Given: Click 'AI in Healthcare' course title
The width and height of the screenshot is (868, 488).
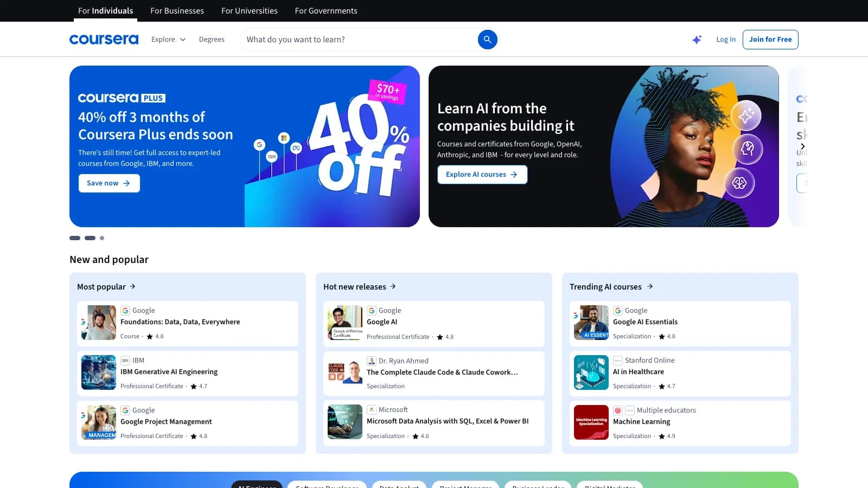Looking at the screenshot, I should [638, 372].
